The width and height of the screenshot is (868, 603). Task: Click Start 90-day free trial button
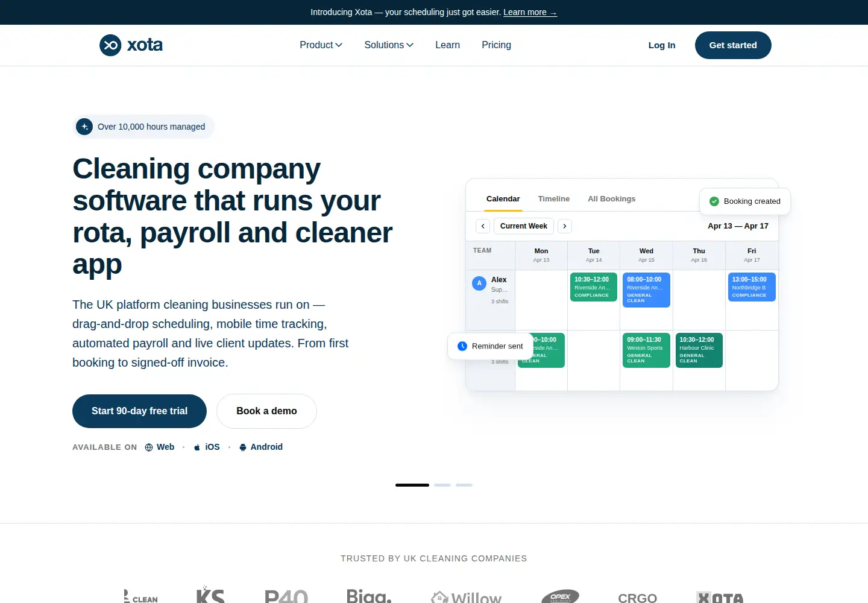click(x=139, y=411)
